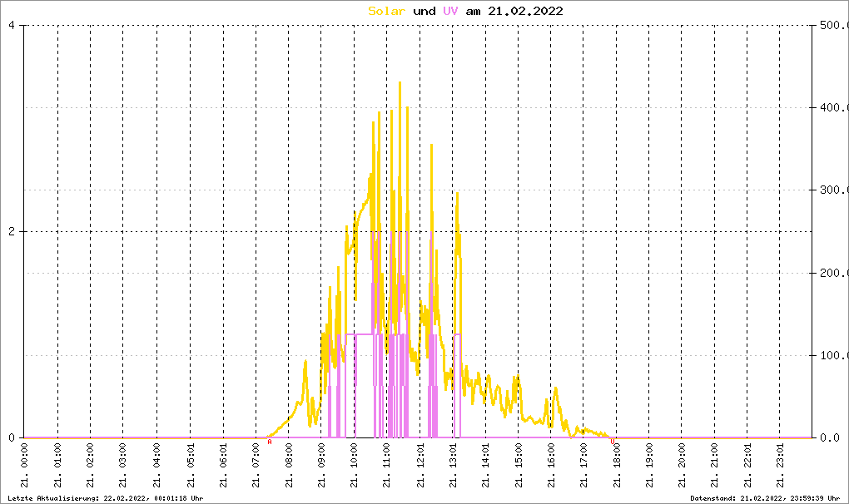
Task: Click the x-axis label '21. 11:00'
Action: pyautogui.click(x=386, y=466)
